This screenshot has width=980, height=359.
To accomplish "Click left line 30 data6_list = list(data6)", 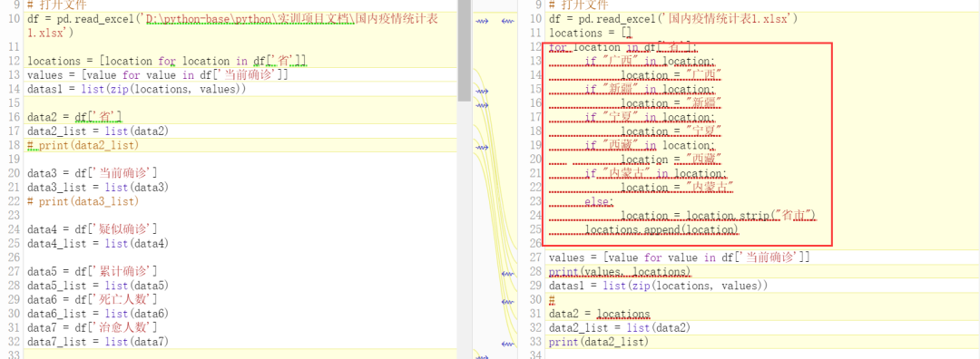I will click(x=98, y=314).
